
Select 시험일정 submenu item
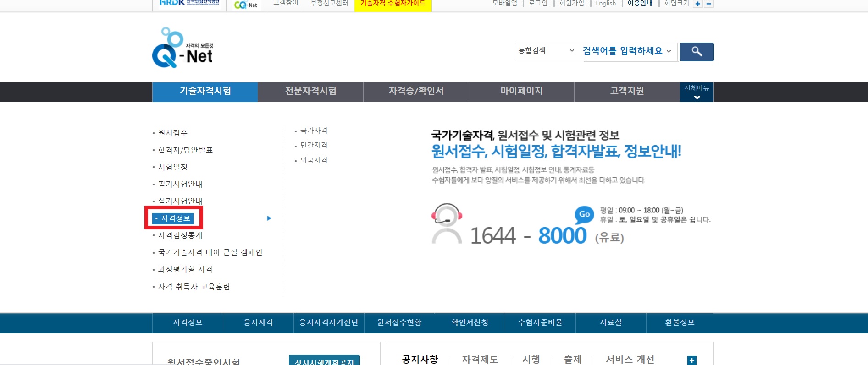tap(172, 167)
